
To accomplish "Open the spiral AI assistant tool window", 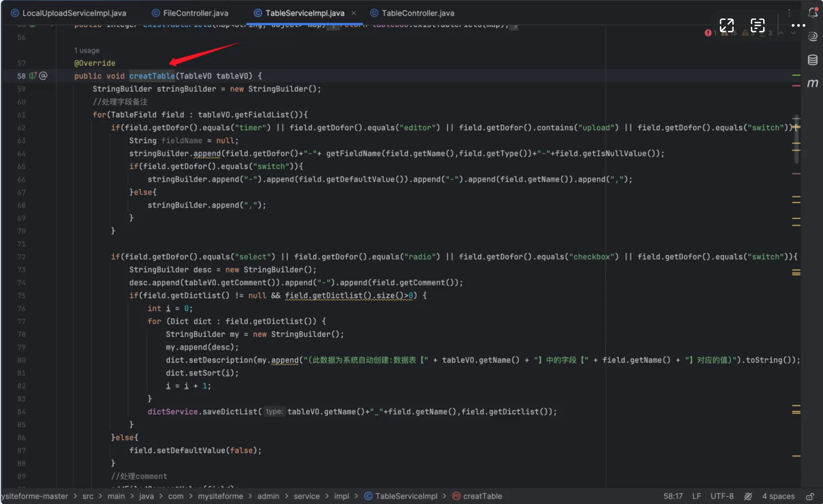I will pos(813,37).
